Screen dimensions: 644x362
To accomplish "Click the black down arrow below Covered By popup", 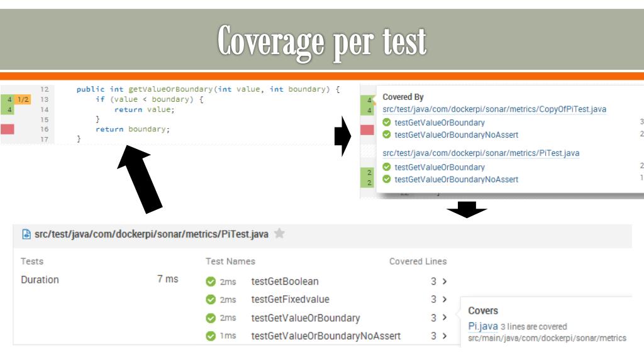I will (467, 210).
